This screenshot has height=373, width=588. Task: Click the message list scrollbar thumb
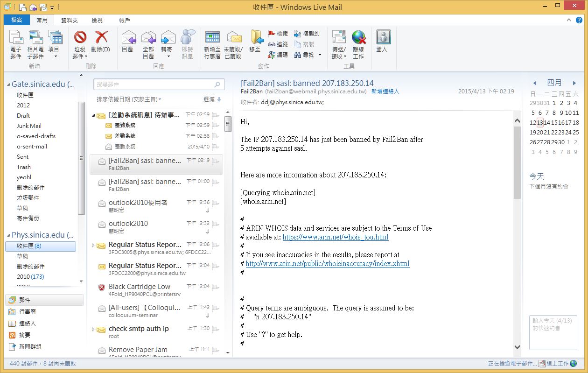point(228,124)
